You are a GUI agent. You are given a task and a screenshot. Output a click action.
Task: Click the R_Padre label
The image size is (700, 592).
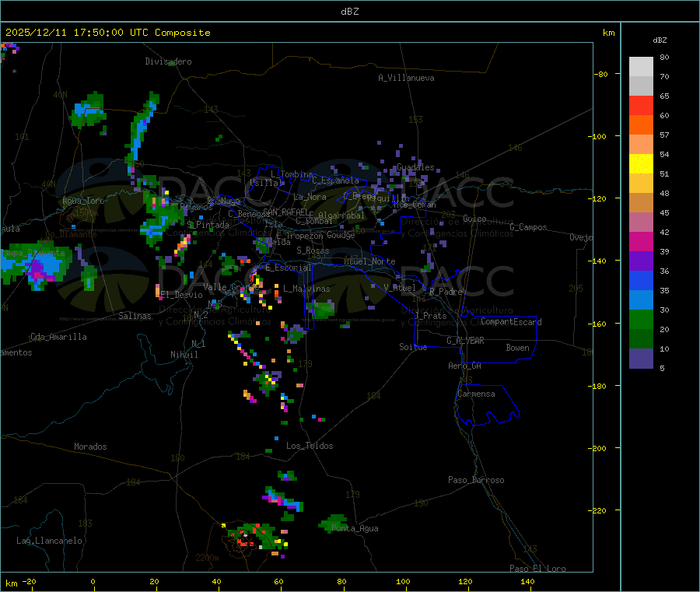pyautogui.click(x=446, y=292)
